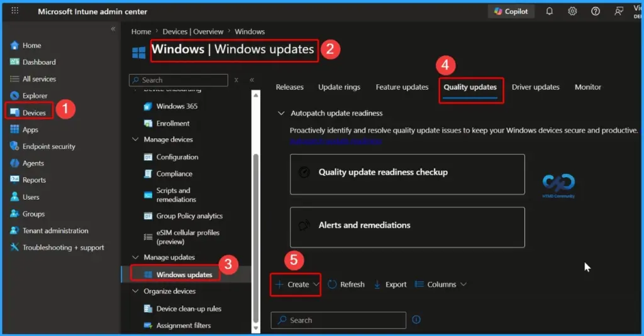Open Quality update readiness checkup card

coord(408,175)
